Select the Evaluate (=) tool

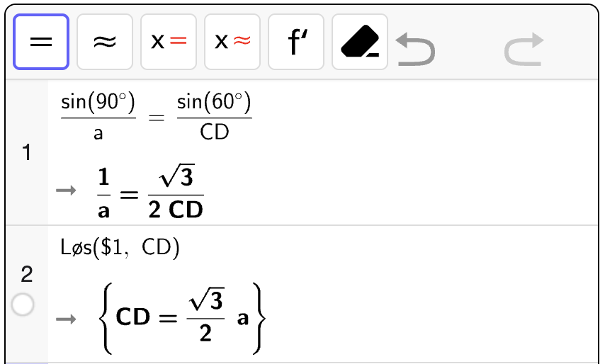[x=41, y=42]
